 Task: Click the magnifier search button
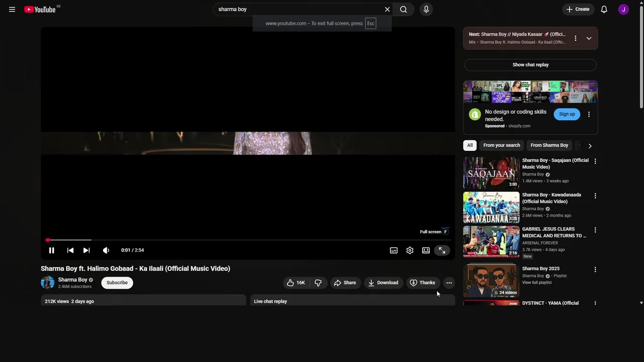pyautogui.click(x=404, y=10)
